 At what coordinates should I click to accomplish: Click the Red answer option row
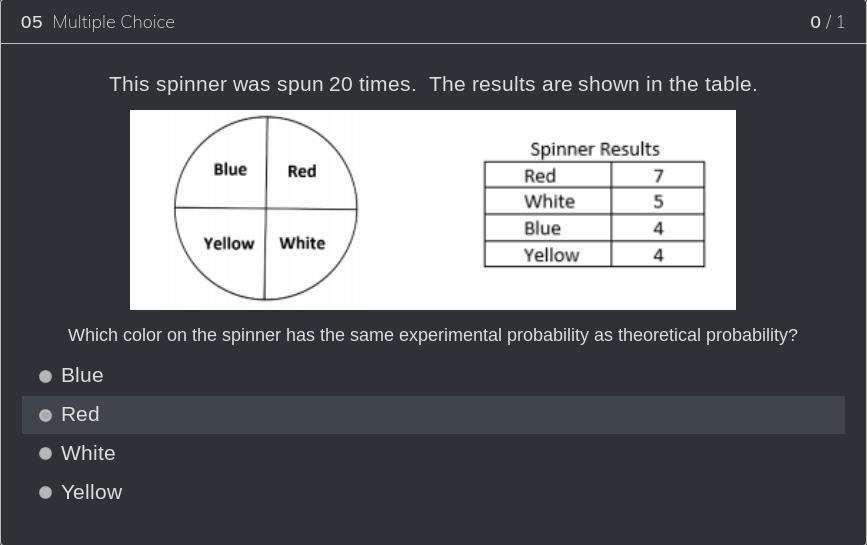click(433, 414)
